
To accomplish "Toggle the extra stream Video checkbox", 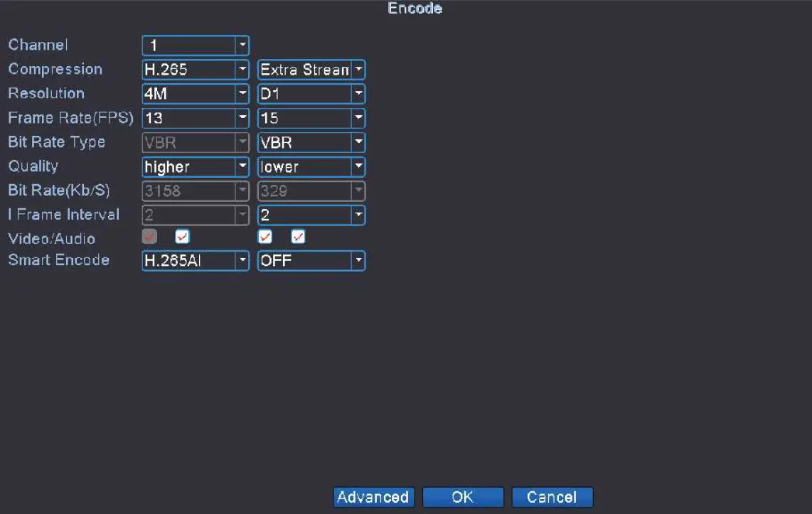I will [x=265, y=237].
